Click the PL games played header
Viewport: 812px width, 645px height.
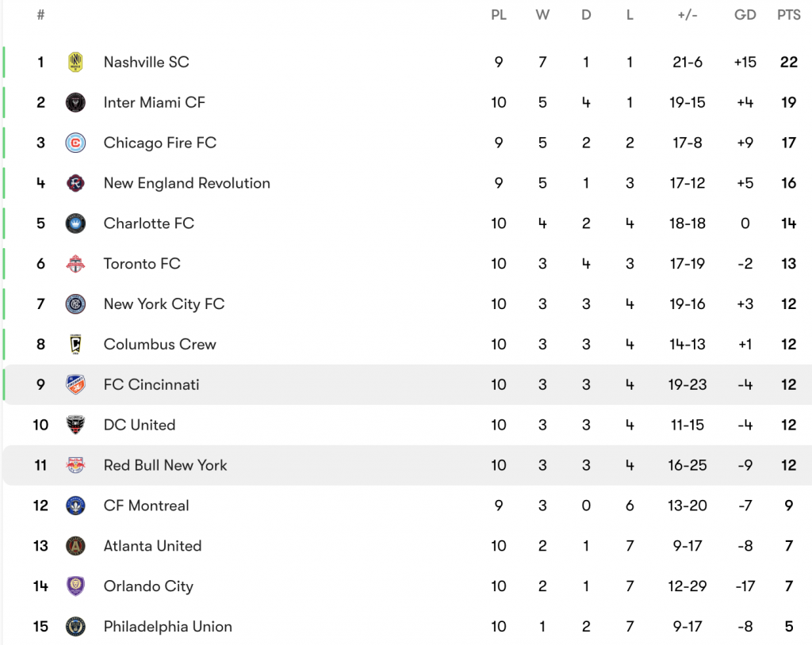pos(498,15)
